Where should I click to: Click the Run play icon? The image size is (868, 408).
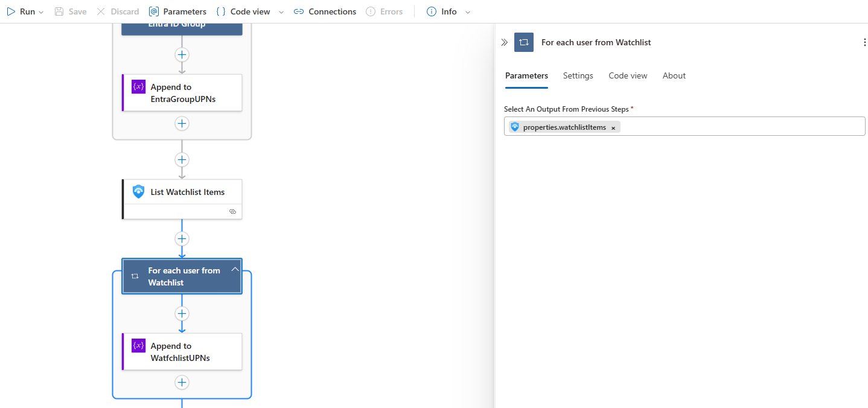[11, 11]
